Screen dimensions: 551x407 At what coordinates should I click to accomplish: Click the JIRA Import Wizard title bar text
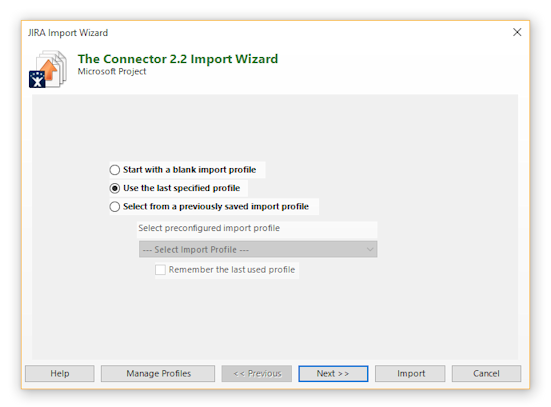point(68,33)
